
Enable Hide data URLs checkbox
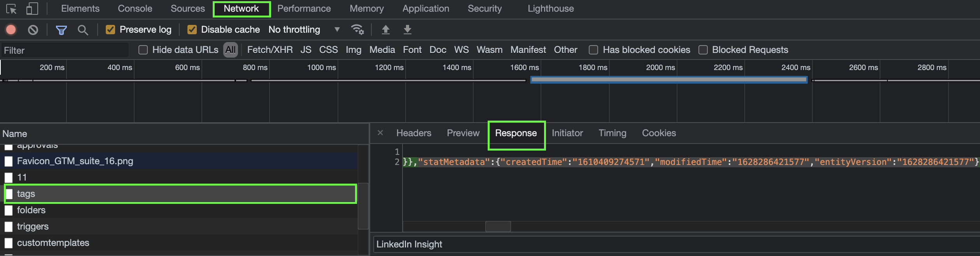[143, 50]
